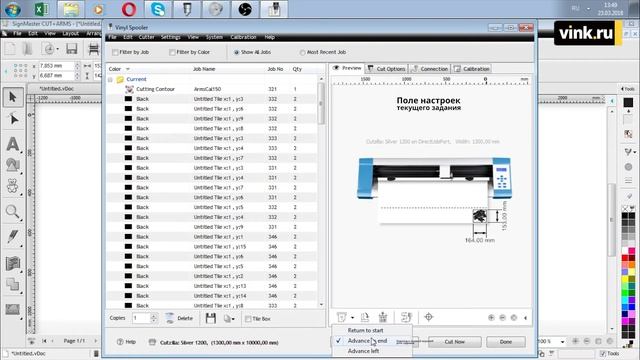This screenshot has width=640, height=360.
Task: Switch to the Cut Options tab
Action: (x=386, y=69)
